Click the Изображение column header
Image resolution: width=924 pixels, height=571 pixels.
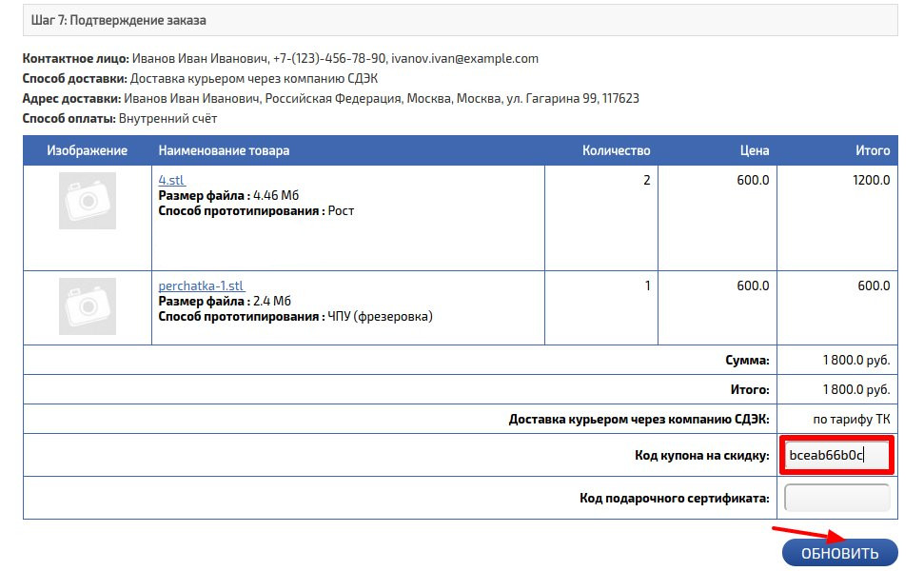[x=88, y=150]
